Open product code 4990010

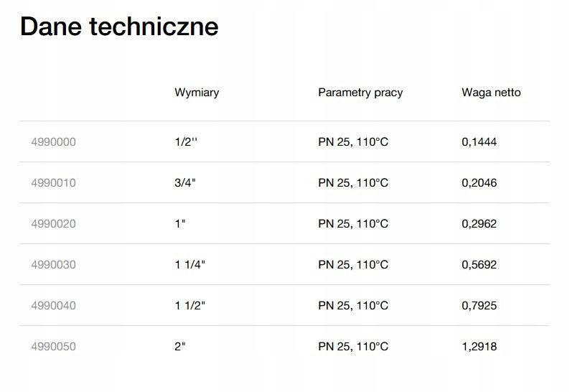tap(53, 183)
